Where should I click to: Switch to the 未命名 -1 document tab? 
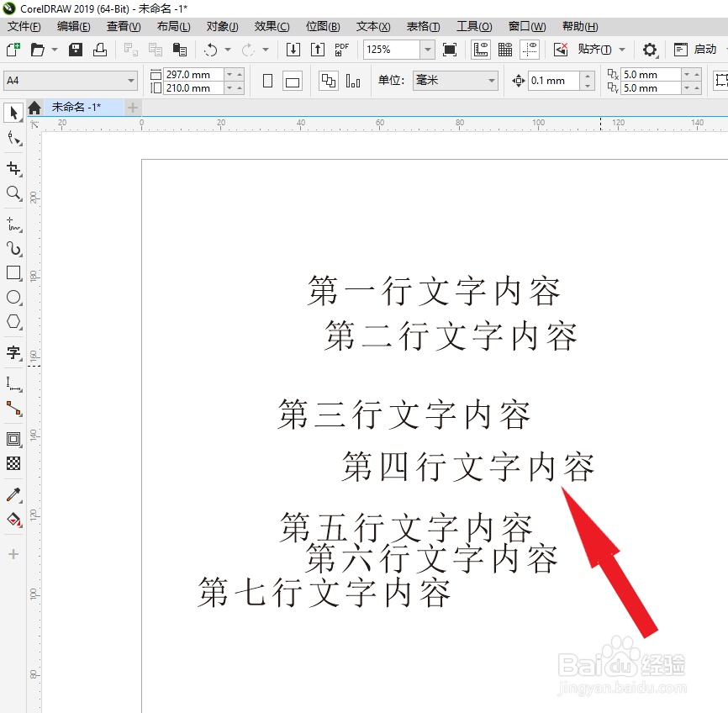pos(78,107)
